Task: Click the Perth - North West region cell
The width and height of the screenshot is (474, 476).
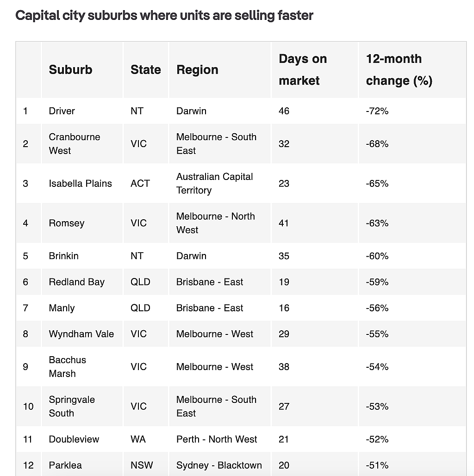Action: (x=220, y=439)
